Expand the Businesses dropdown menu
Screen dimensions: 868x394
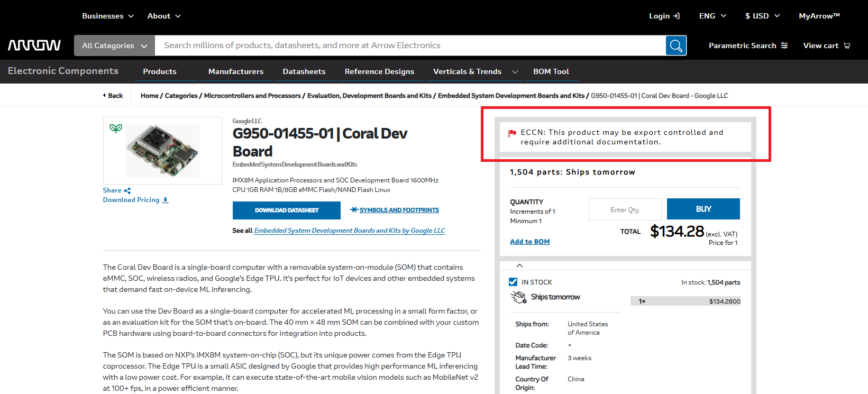point(108,16)
